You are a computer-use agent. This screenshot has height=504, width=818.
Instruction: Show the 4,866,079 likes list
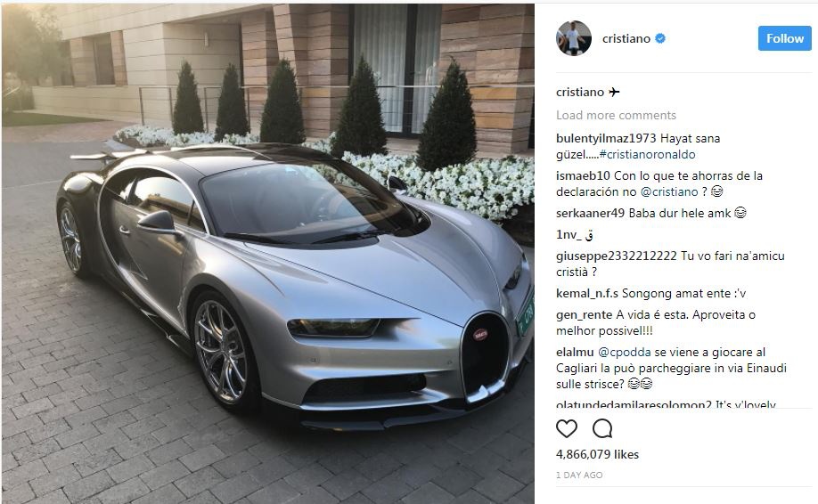[x=597, y=454]
